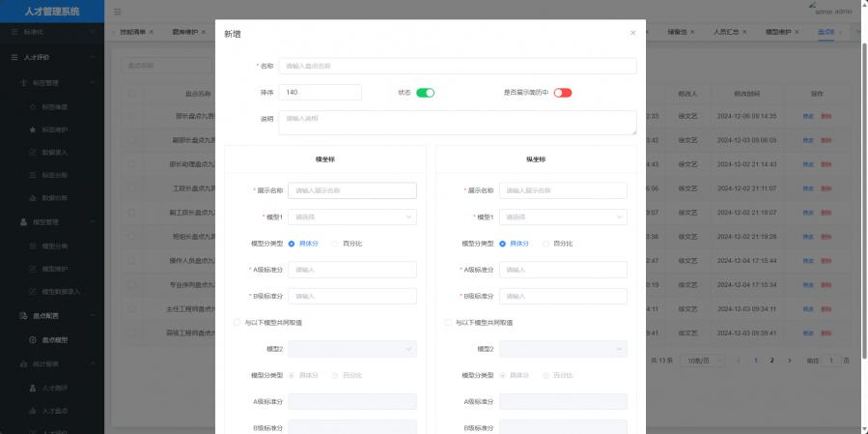The width and height of the screenshot is (868, 434).
Task: Click the 2024-12-04 17:15:44 timestamp cell
Action: point(746,261)
